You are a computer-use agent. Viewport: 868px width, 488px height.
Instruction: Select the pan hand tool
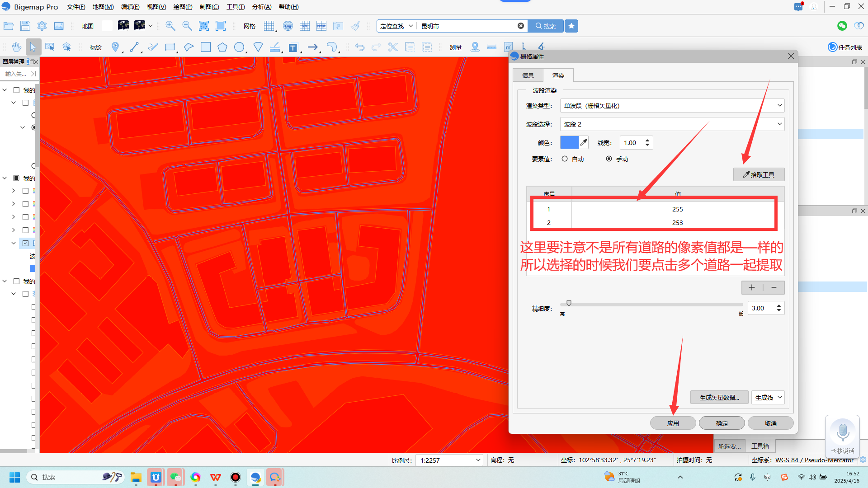coord(17,47)
